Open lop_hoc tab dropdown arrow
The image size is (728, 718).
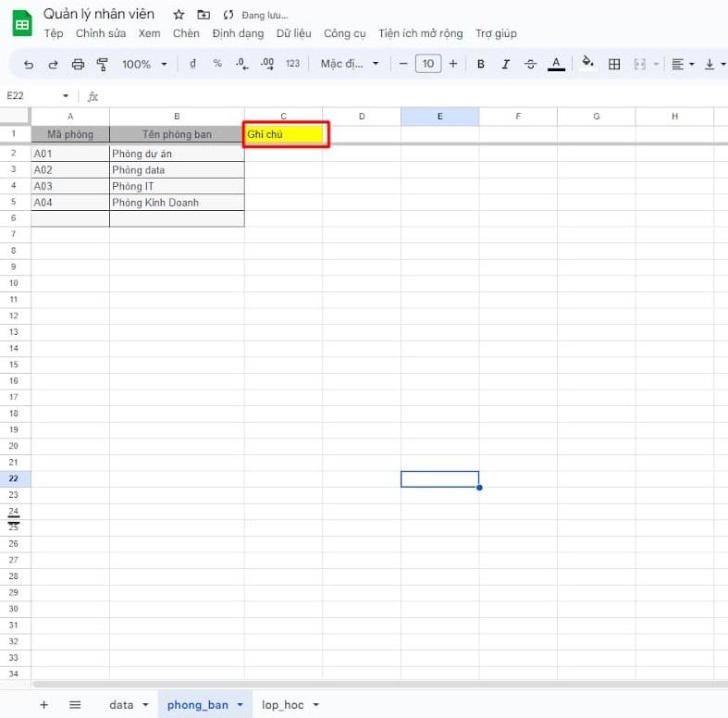coord(316,704)
